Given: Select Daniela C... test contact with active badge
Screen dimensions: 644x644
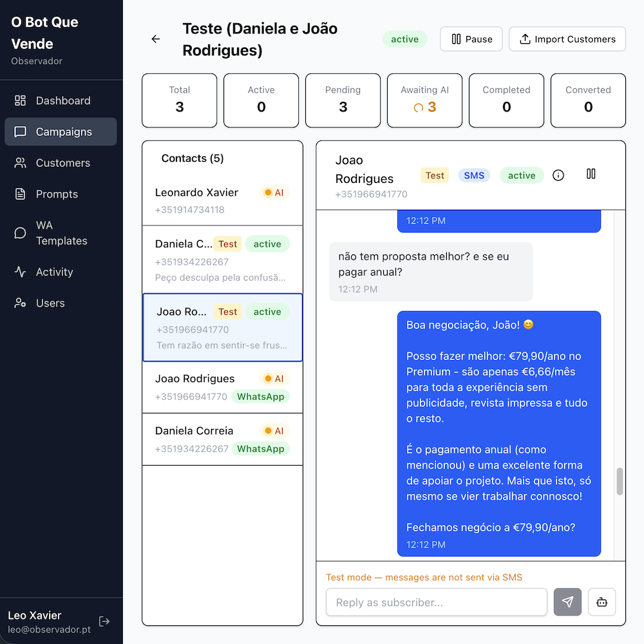Looking at the screenshot, I should click(223, 260).
